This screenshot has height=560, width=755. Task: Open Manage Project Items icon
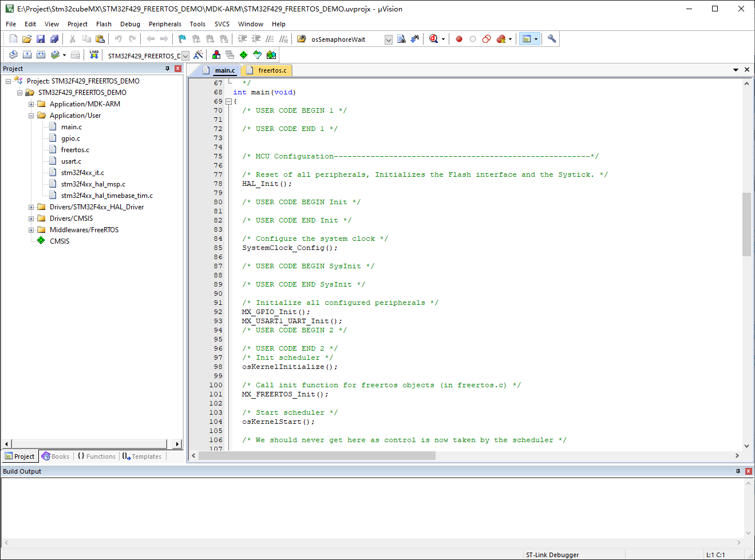[x=216, y=55]
